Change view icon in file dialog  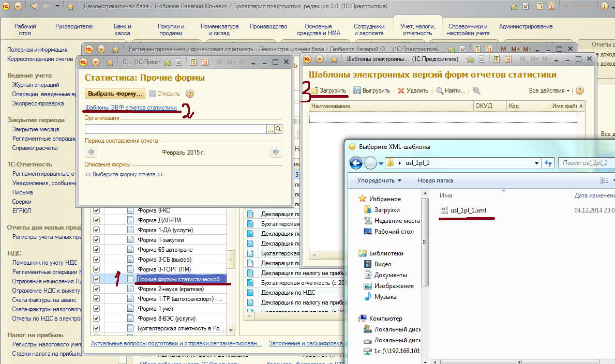tap(604, 180)
